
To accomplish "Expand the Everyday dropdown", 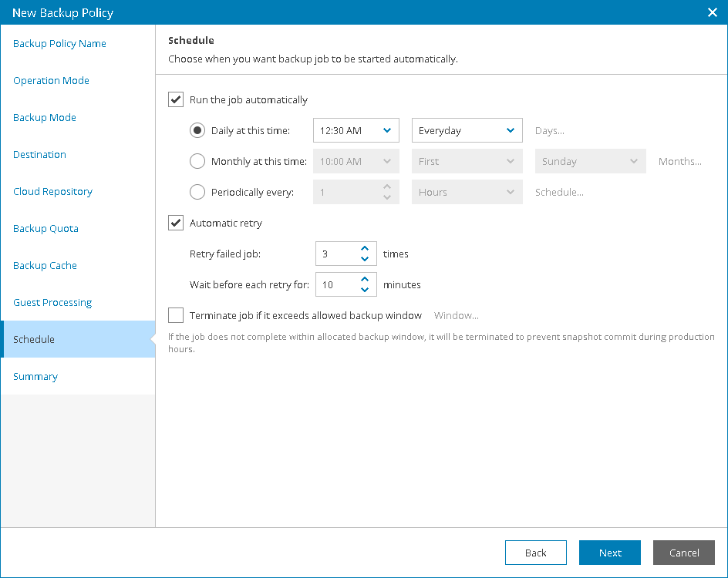I will pyautogui.click(x=467, y=130).
